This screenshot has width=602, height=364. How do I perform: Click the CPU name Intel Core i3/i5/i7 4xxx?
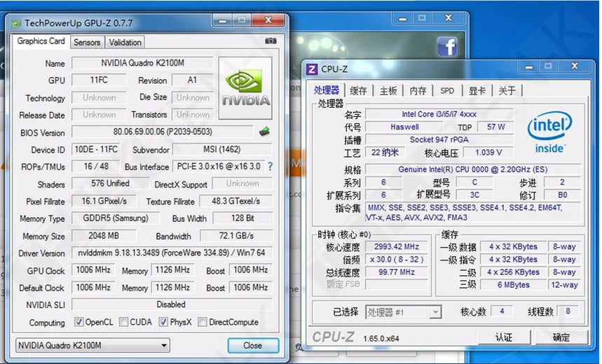[439, 114]
